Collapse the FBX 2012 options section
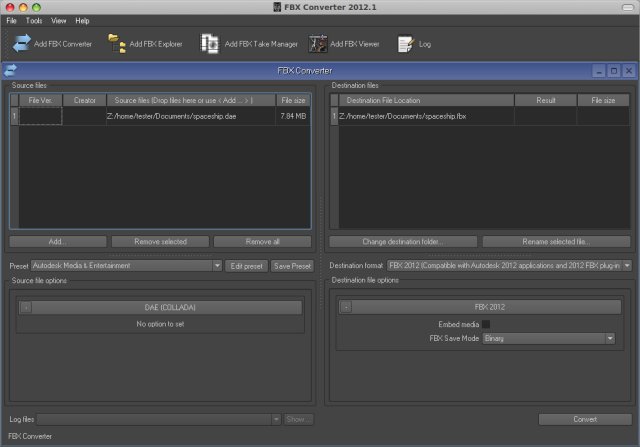 click(346, 307)
